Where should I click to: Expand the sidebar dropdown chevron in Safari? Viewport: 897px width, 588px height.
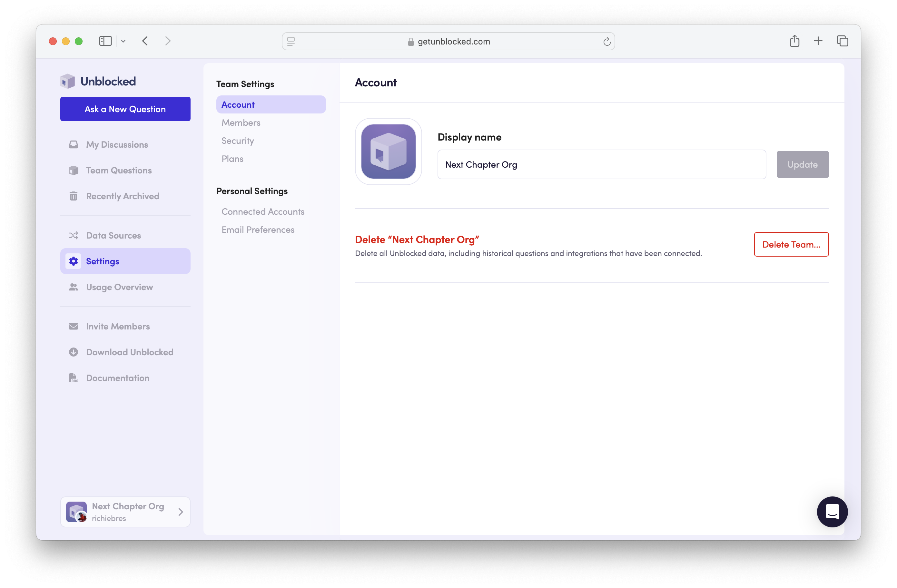[x=123, y=42]
